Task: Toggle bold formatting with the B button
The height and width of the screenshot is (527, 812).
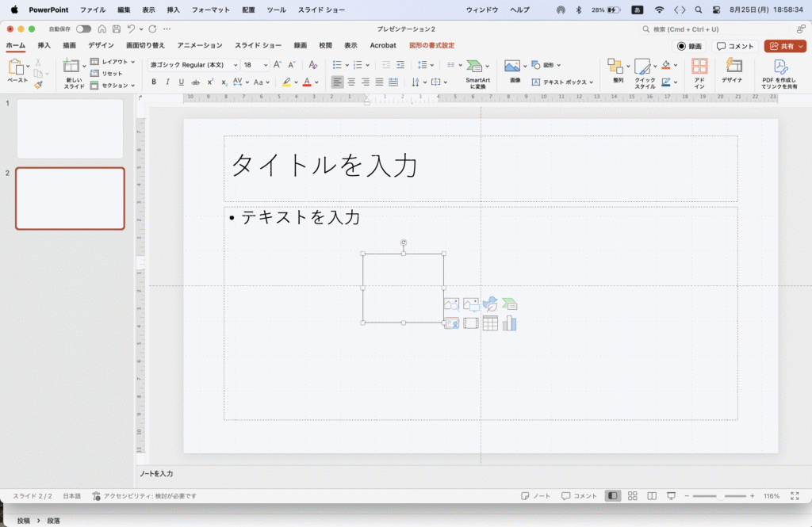Action: [154, 82]
